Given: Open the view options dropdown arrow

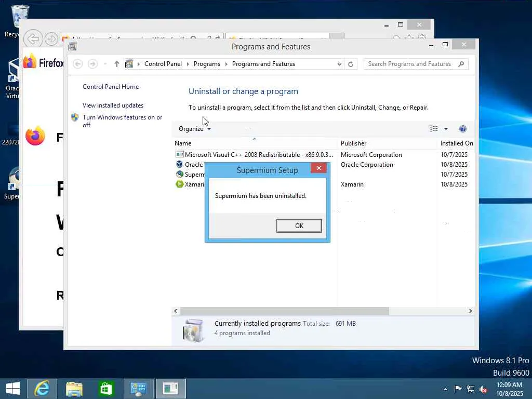Looking at the screenshot, I should pos(446,129).
